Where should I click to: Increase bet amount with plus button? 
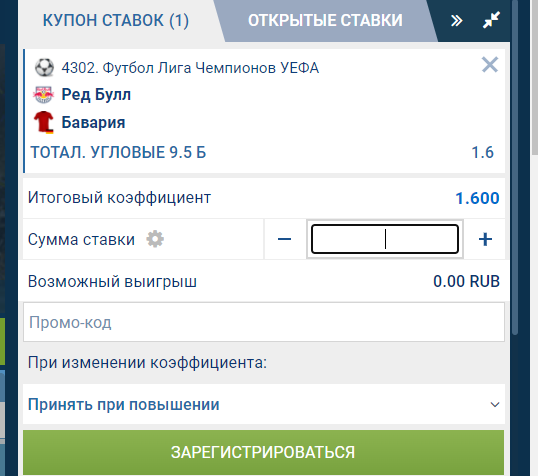point(485,239)
